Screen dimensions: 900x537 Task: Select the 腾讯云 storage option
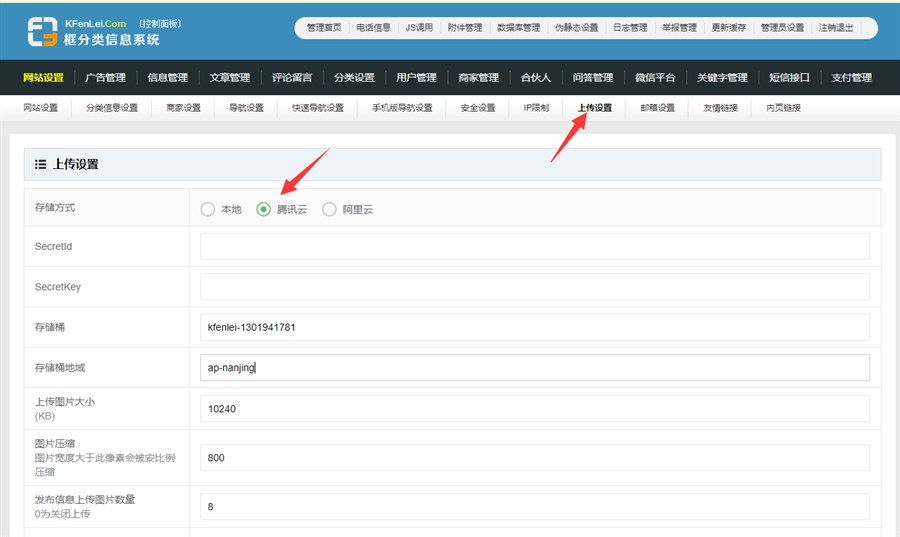click(x=264, y=209)
